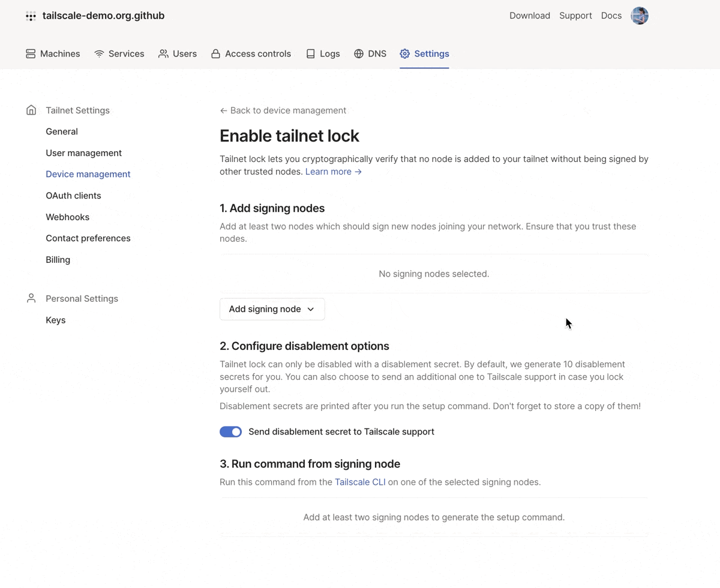Click the DNS globe icon
The height and width of the screenshot is (588, 720).
coord(359,54)
